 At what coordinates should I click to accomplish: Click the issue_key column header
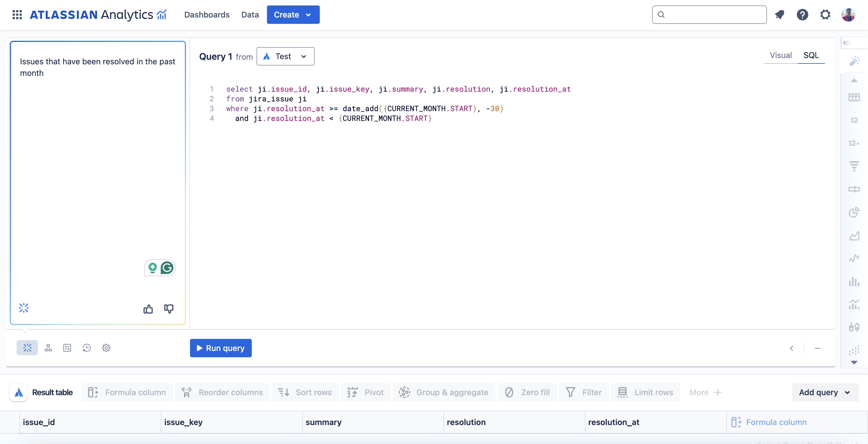tap(231, 422)
